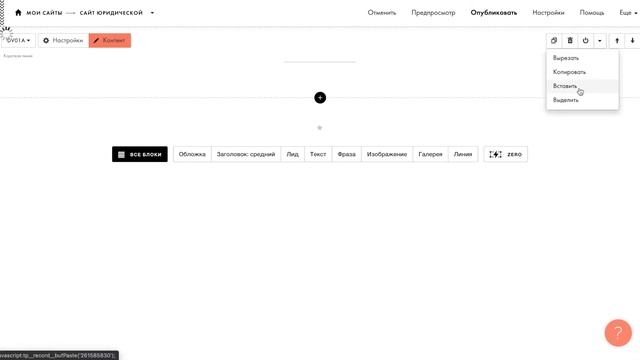
Task: Open the block type selector dropdown
Action: click(18, 40)
